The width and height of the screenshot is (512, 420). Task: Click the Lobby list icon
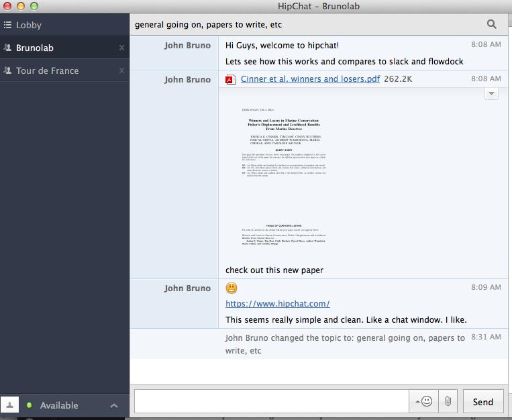click(x=7, y=25)
